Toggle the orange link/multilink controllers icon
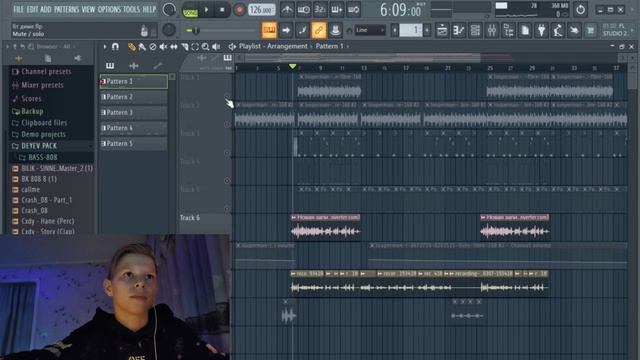Viewport: 640px width, 360px height. tap(319, 30)
